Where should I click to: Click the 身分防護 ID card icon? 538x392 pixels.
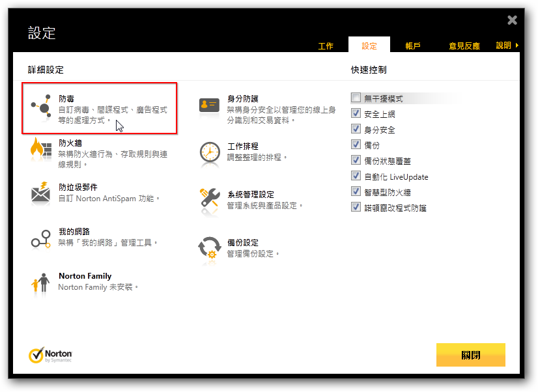click(x=209, y=105)
